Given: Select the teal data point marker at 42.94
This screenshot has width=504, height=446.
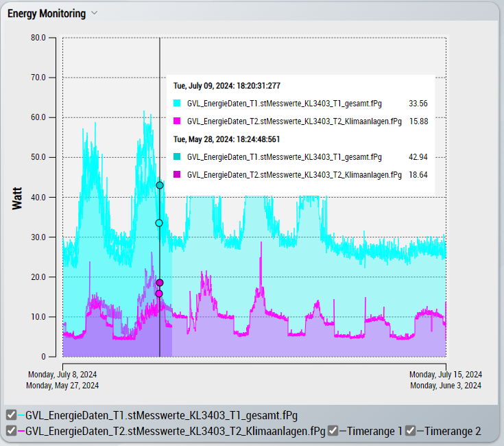Looking at the screenshot, I should (160, 185).
